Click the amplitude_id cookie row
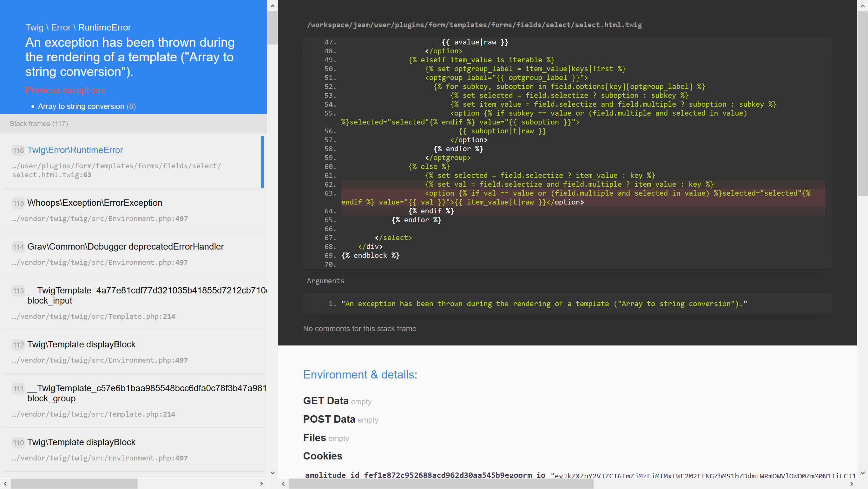This screenshot has height=489, width=868. [x=580, y=475]
